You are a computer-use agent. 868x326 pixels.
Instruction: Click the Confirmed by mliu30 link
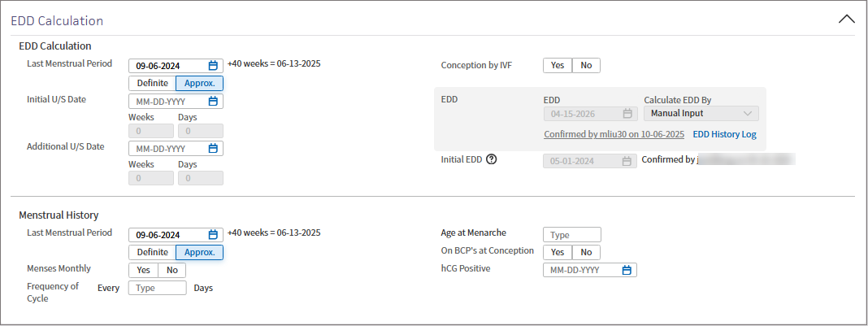click(614, 134)
